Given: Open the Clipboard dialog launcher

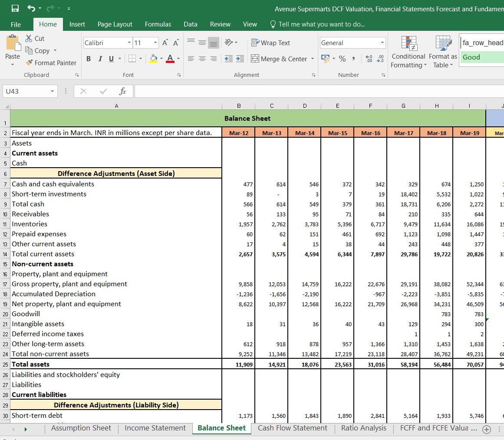Looking at the screenshot, I should point(77,75).
